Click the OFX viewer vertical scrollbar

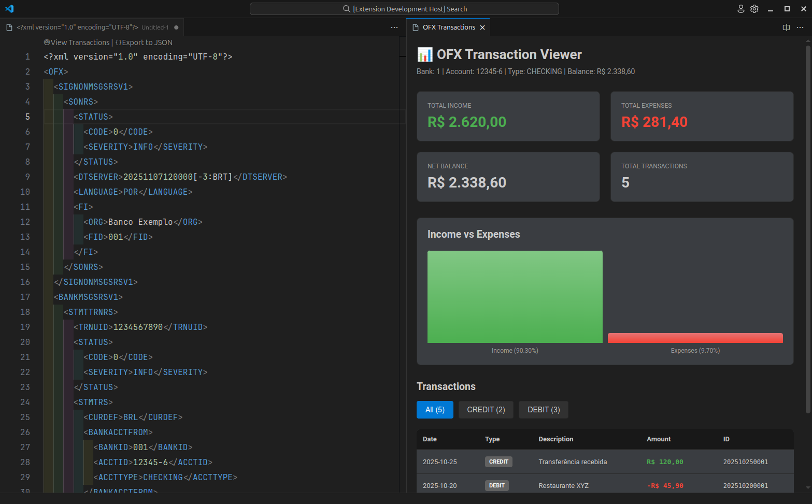808,229
